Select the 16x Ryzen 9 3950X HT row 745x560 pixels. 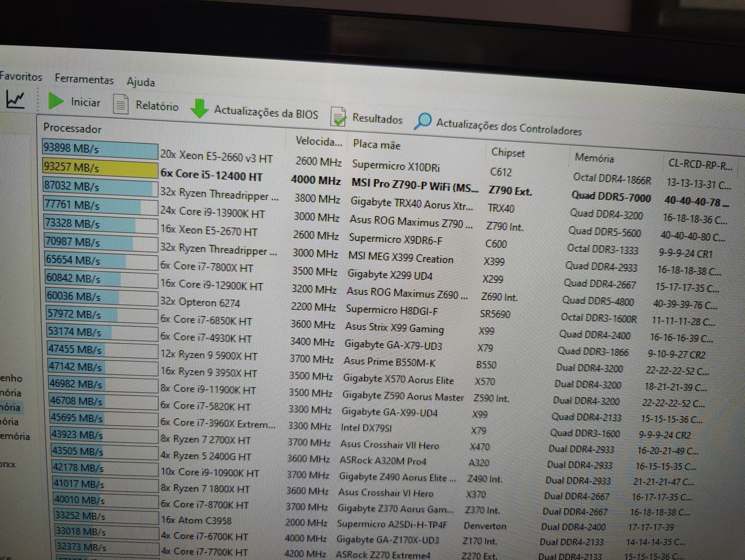coord(209,372)
